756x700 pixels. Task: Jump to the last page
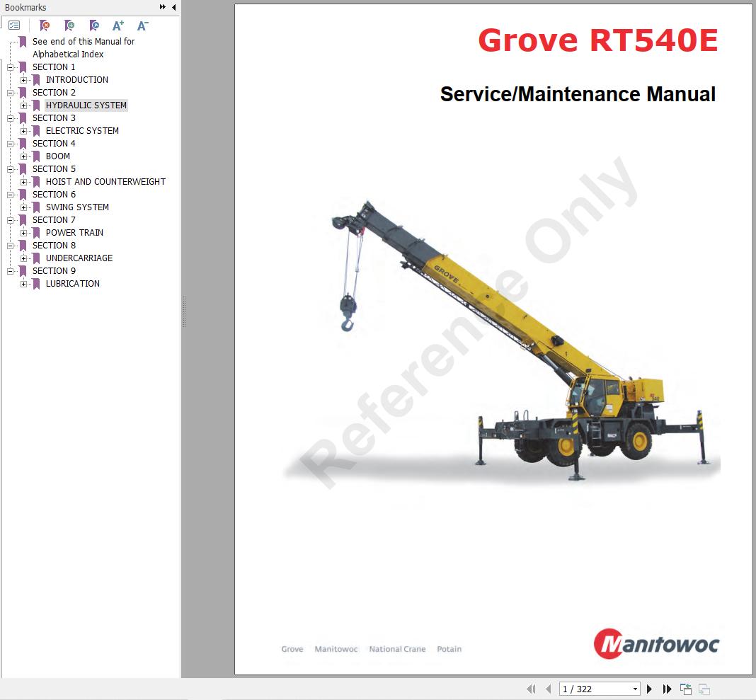(667, 689)
